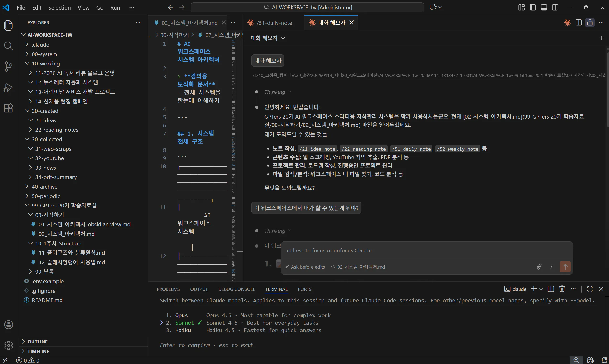Toggle Ask before edits mode

[x=305, y=267]
